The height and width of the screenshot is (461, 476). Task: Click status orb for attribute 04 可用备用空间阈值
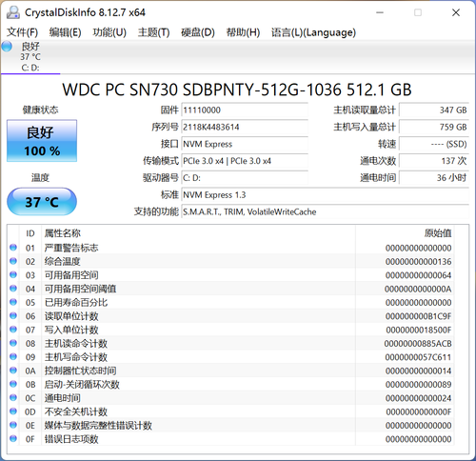pyautogui.click(x=13, y=289)
